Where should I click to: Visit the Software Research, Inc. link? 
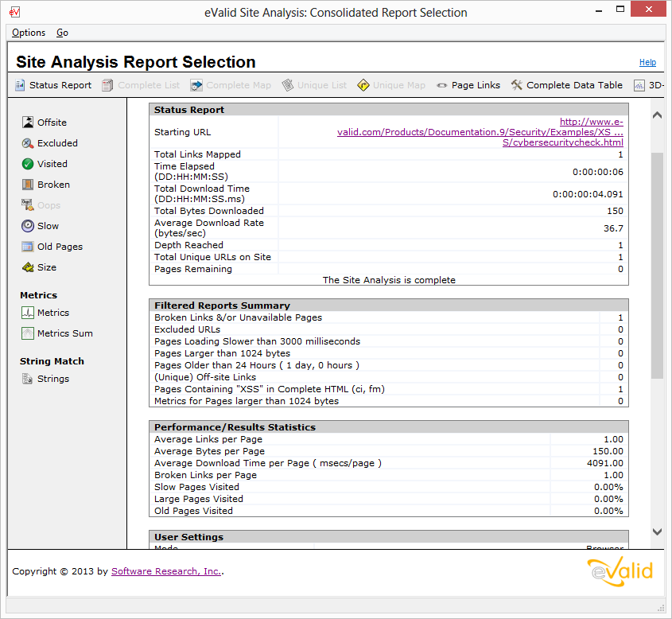coord(166,571)
